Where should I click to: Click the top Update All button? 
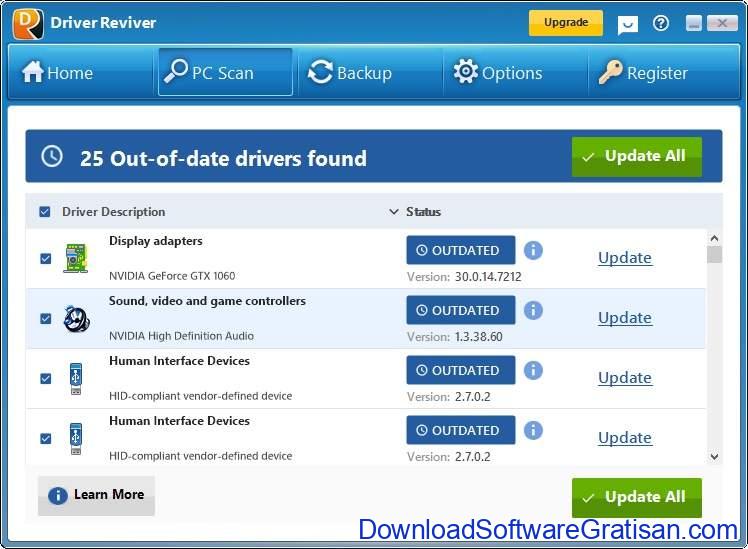click(x=637, y=156)
